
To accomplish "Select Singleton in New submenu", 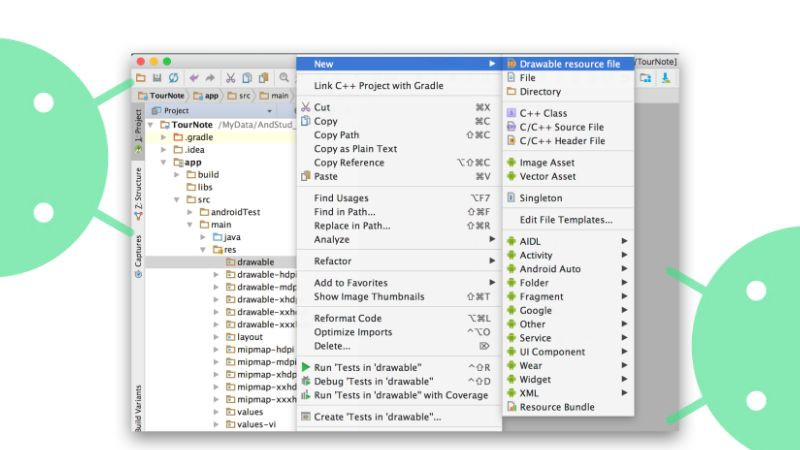I will 568,198.
